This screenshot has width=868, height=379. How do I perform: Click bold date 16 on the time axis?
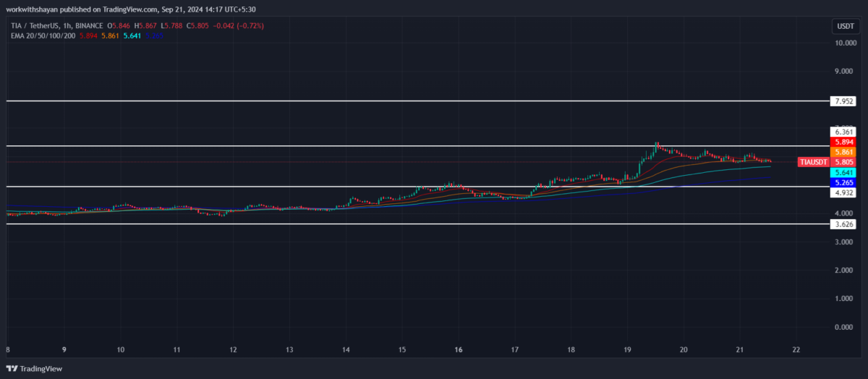pyautogui.click(x=459, y=349)
